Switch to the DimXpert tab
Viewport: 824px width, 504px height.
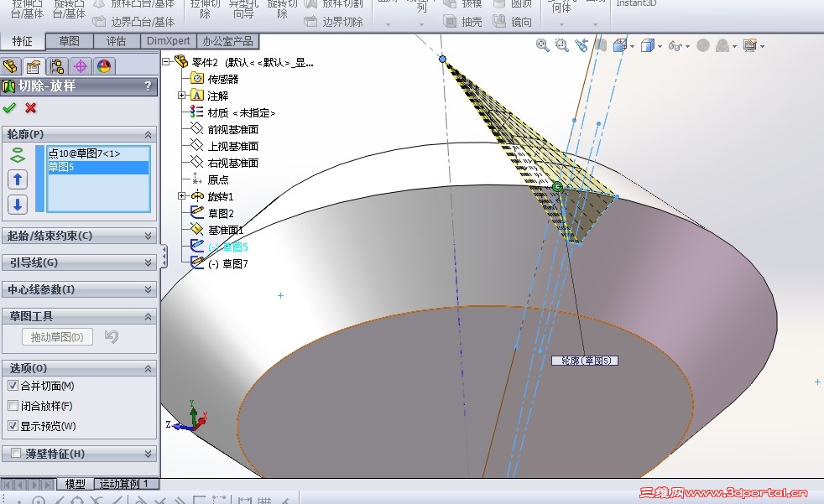[x=168, y=41]
